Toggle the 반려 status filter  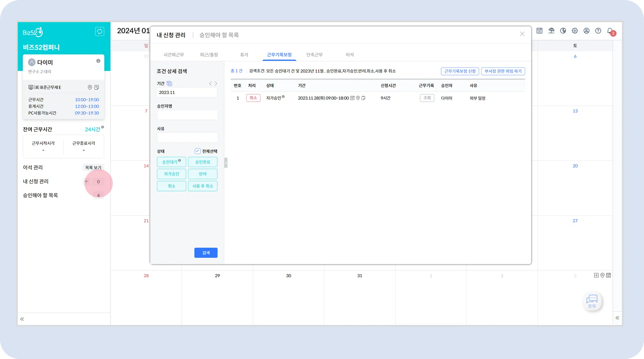(203, 174)
